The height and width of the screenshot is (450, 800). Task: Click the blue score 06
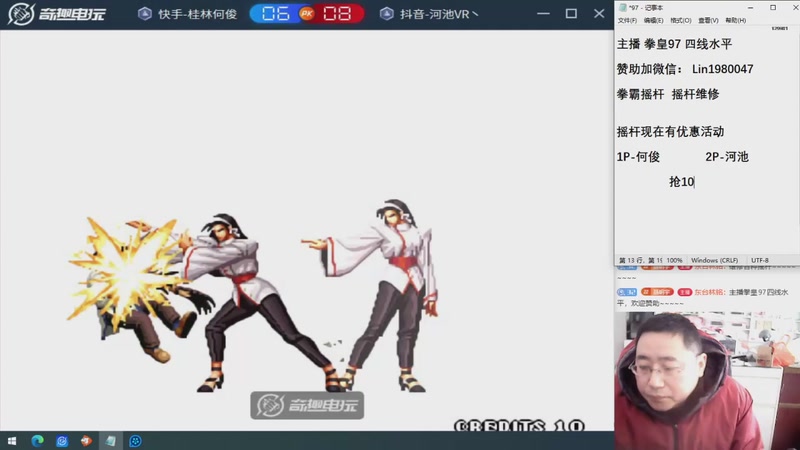pyautogui.click(x=276, y=14)
